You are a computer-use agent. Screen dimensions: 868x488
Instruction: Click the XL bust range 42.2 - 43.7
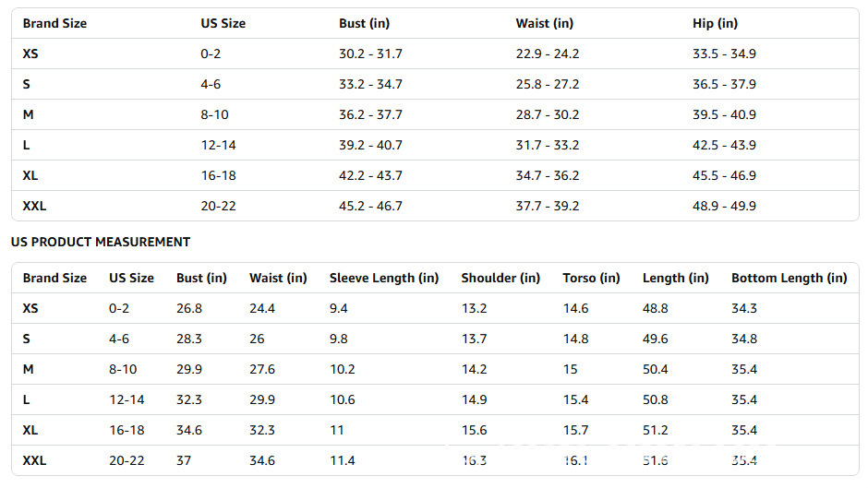pyautogui.click(x=370, y=176)
